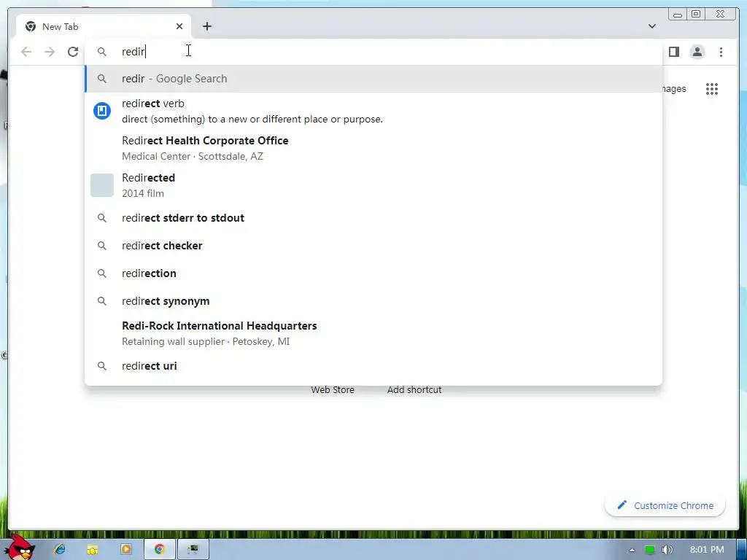Click the Redirected film thumbnail placeholder
This screenshot has width=747, height=560.
(x=102, y=185)
